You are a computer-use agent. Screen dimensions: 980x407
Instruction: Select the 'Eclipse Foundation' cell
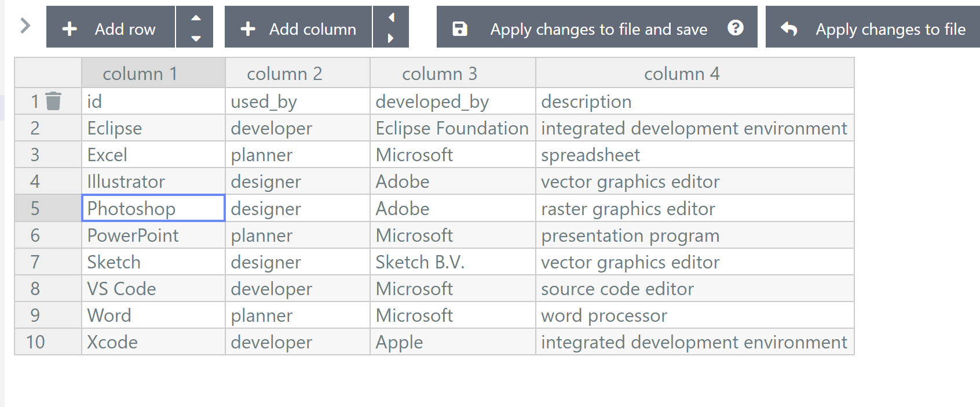pyautogui.click(x=453, y=128)
